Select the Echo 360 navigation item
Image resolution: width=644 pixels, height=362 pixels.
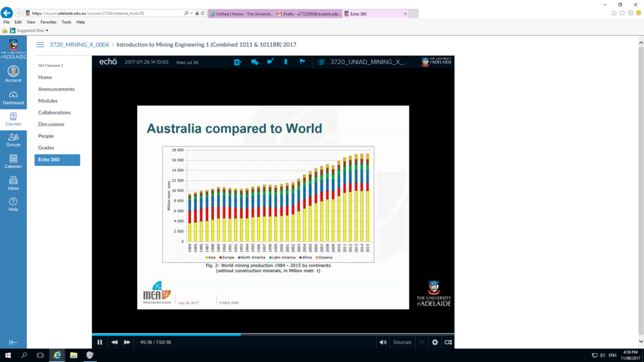[x=57, y=160]
